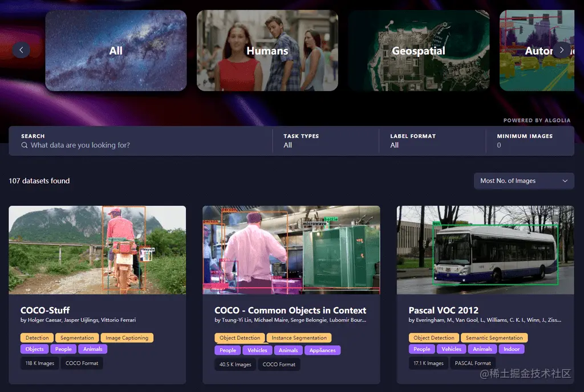Click Animals tag on COCO-Stuff card
This screenshot has height=392, width=584.
point(93,349)
